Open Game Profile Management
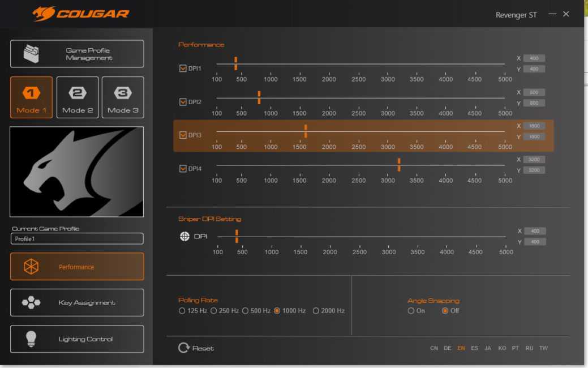Viewport: 588px width, 368px height. pos(77,54)
